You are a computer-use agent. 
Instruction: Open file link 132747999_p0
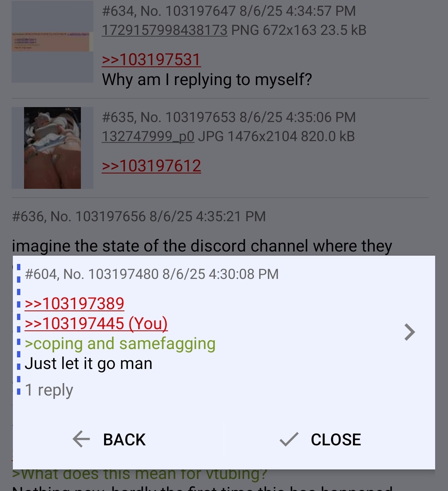click(148, 137)
